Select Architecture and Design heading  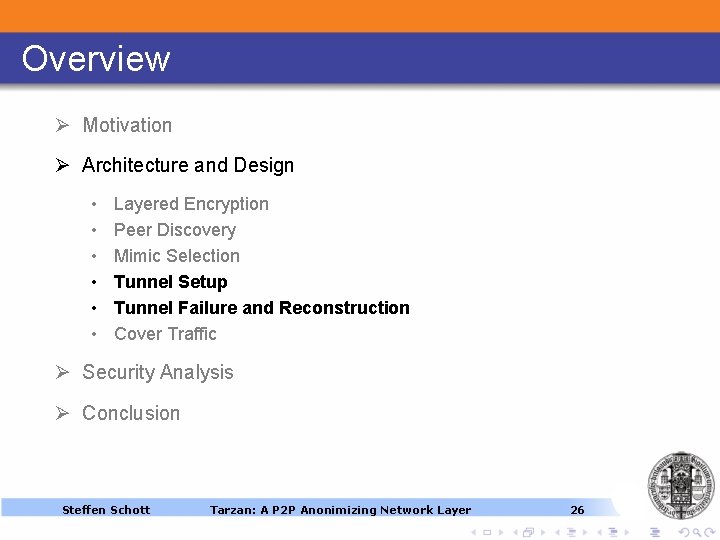[188, 165]
